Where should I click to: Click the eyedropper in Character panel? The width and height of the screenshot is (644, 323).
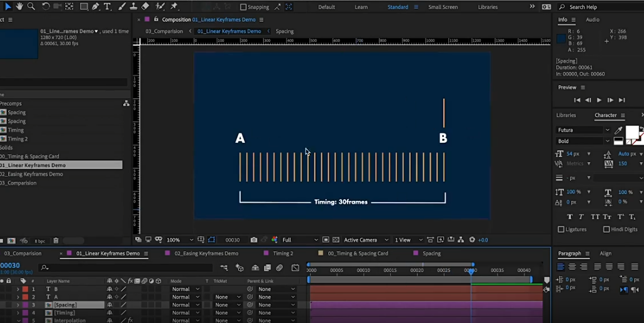click(x=618, y=130)
